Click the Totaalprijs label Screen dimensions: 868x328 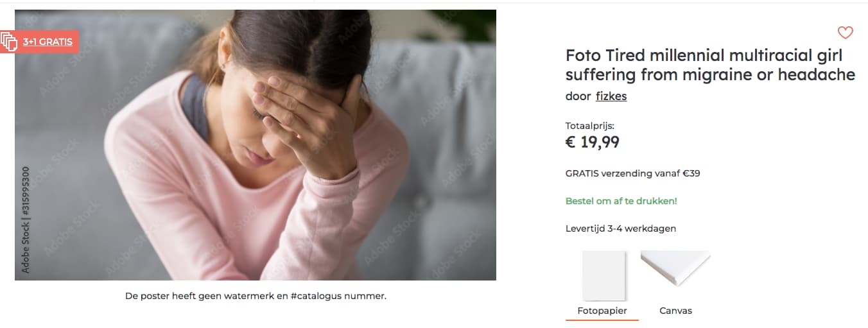[586, 126]
